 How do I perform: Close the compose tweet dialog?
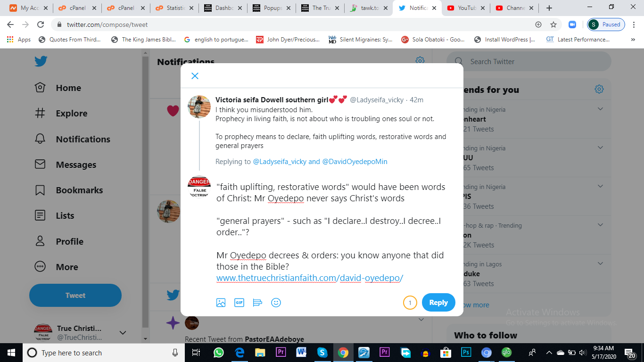click(x=195, y=76)
